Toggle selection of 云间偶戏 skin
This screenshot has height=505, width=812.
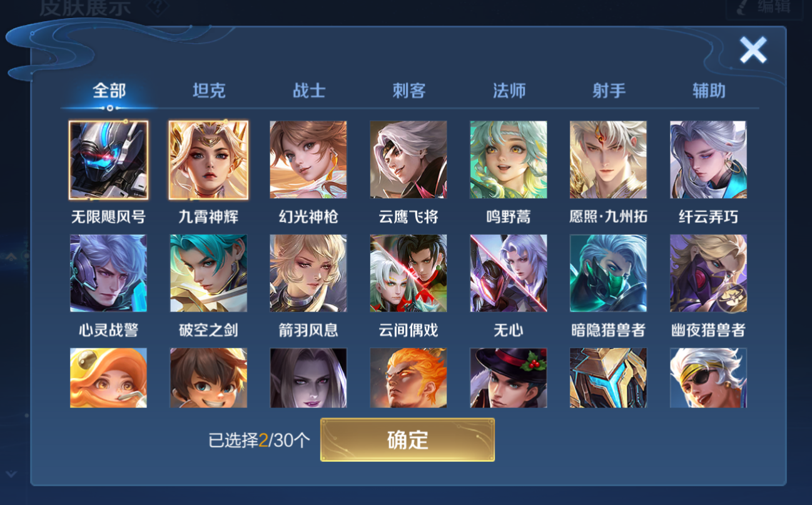coord(409,273)
